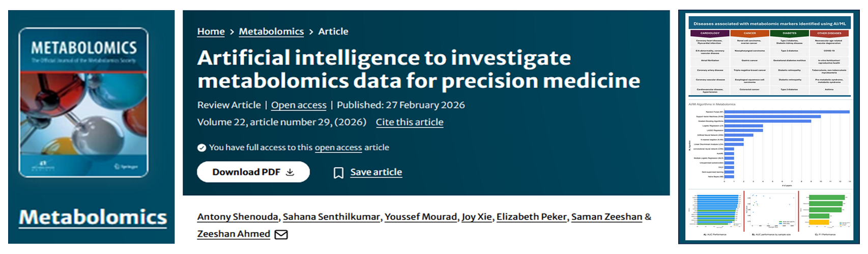Open the graphical abstract figure thumbnail
Image resolution: width=868 pixels, height=254 pixels.
click(769, 127)
